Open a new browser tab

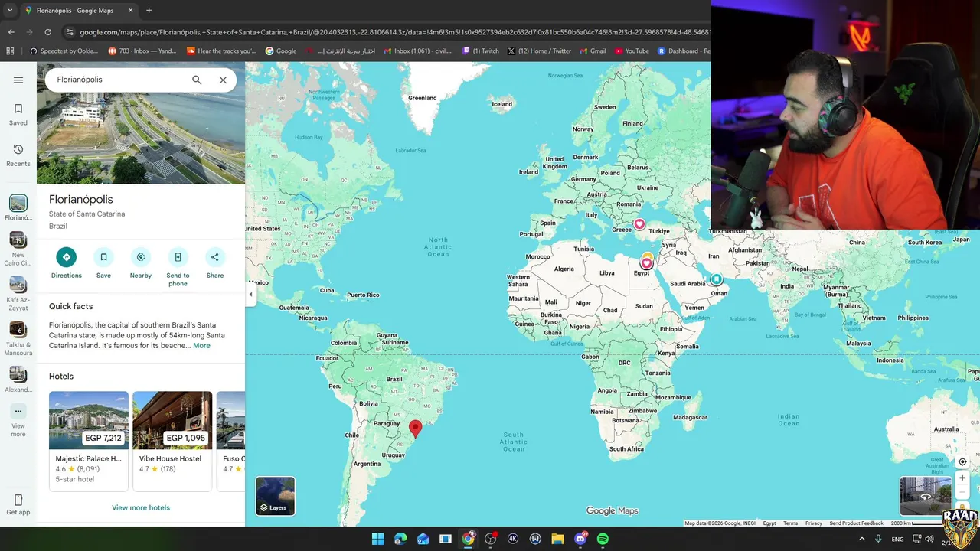pos(149,11)
